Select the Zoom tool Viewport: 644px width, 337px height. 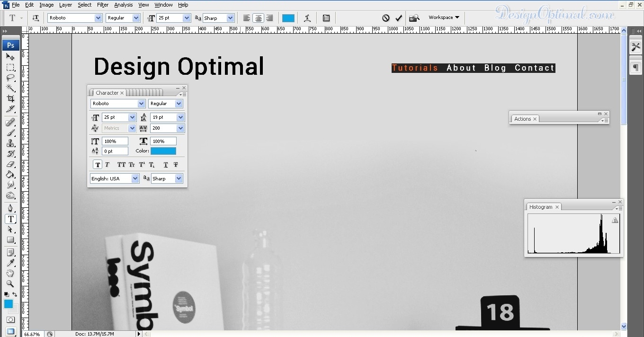(x=10, y=284)
